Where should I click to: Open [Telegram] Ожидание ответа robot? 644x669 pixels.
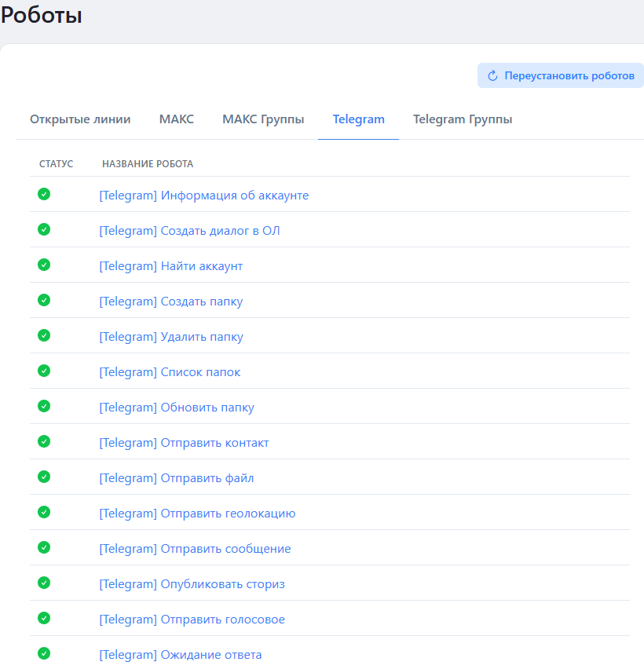pyautogui.click(x=181, y=655)
